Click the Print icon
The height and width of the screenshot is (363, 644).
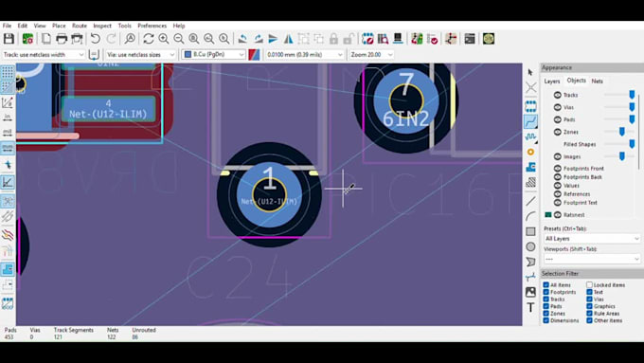pyautogui.click(x=62, y=39)
